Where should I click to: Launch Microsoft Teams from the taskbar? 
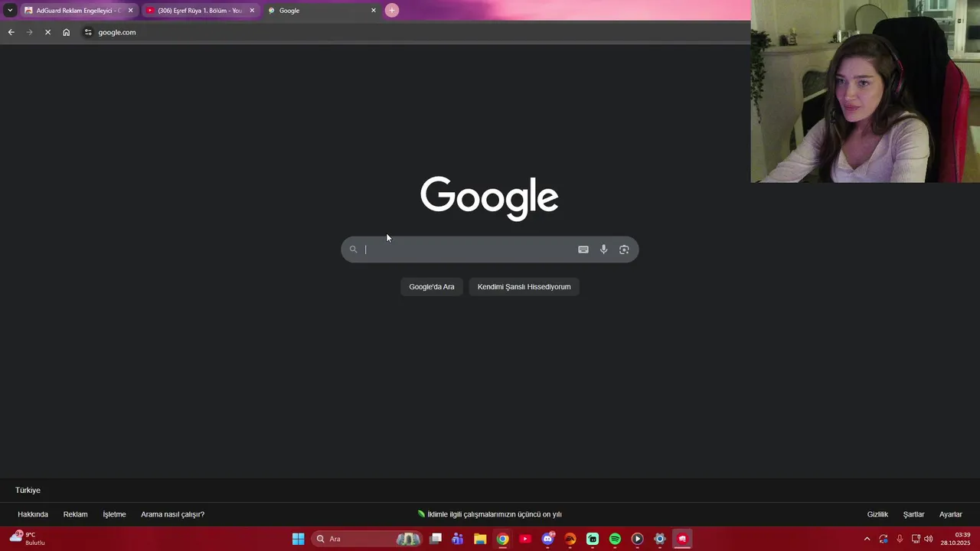tap(458, 539)
